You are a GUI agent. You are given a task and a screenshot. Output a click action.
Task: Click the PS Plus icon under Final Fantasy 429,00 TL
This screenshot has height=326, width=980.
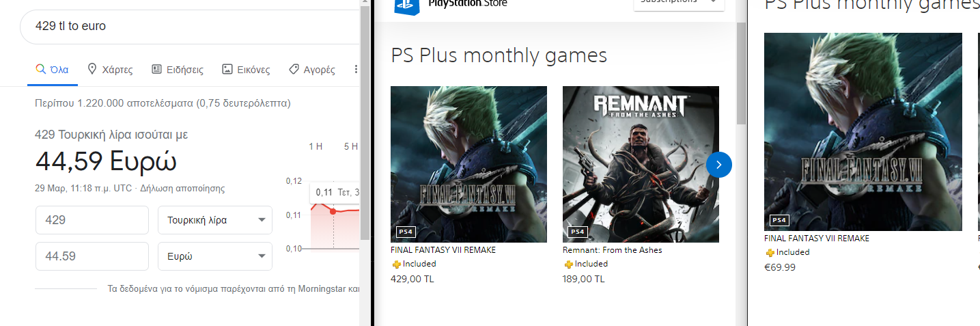396,264
